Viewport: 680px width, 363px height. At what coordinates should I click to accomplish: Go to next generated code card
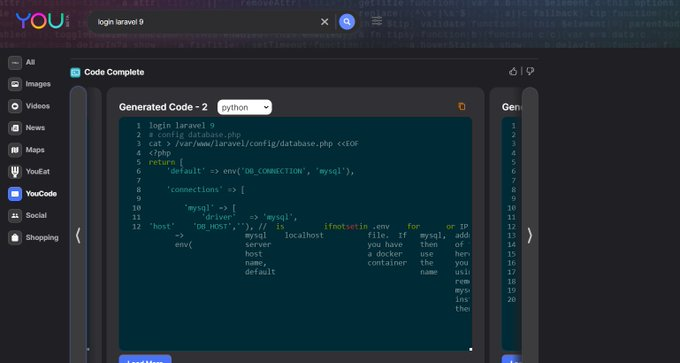(530, 235)
